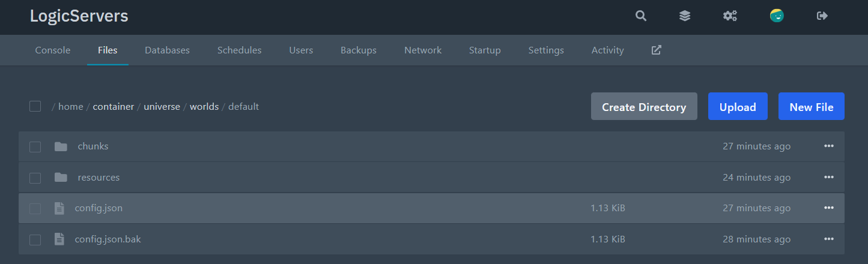Open the config.json.bak file name
868x264 pixels.
click(108, 239)
